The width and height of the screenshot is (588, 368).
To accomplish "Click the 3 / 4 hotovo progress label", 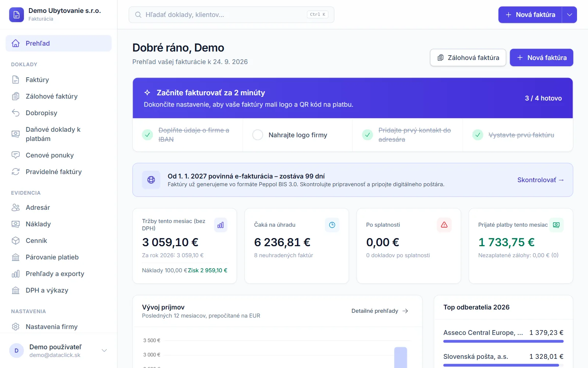I will click(x=543, y=98).
